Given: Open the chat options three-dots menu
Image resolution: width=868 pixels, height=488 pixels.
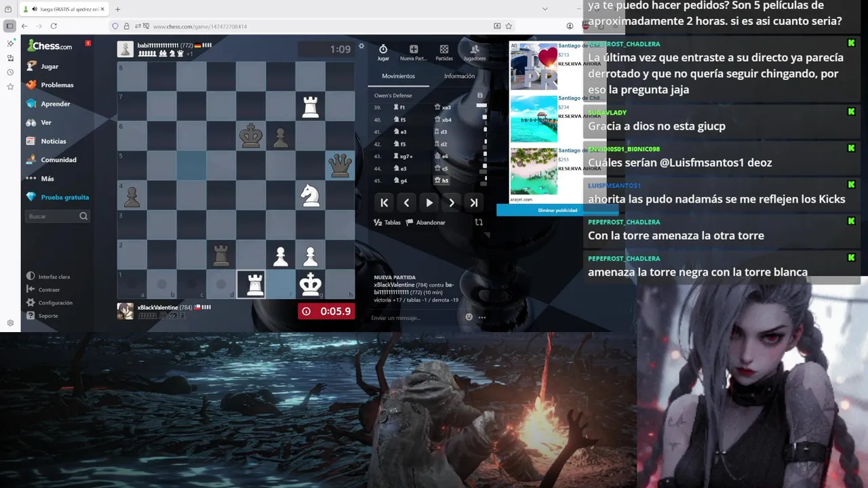Looking at the screenshot, I should (482, 317).
